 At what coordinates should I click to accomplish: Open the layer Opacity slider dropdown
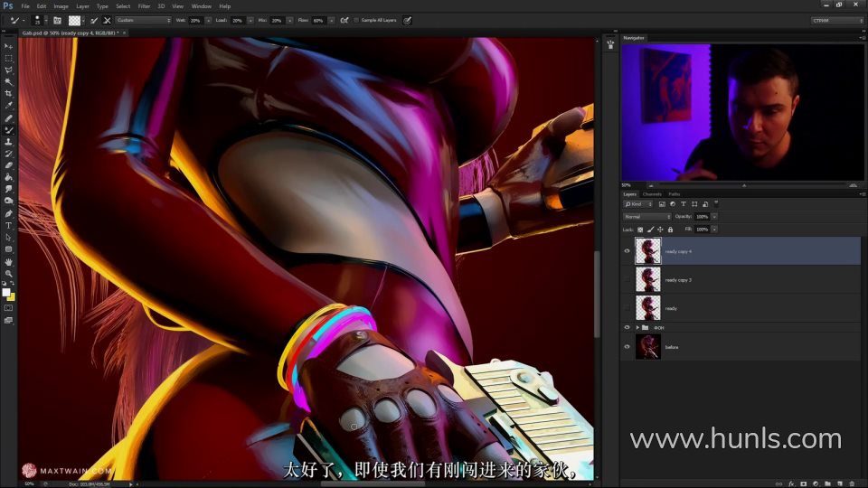point(714,217)
